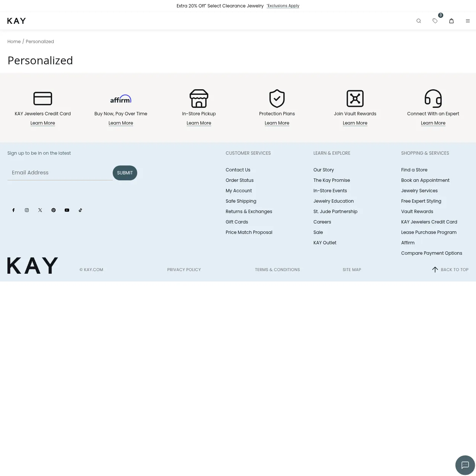The image size is (476, 476).
Task: Click the Back to Top arrow icon
Action: tap(435, 270)
